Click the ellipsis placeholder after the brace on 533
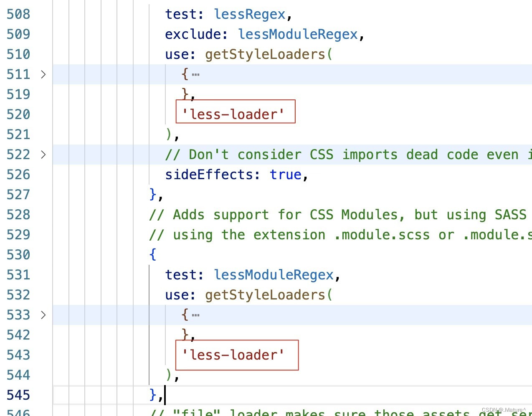The image size is (532, 416). point(195,315)
